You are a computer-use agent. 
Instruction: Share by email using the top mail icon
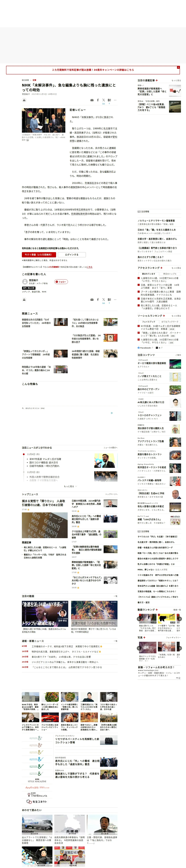pyautogui.click(x=92, y=100)
